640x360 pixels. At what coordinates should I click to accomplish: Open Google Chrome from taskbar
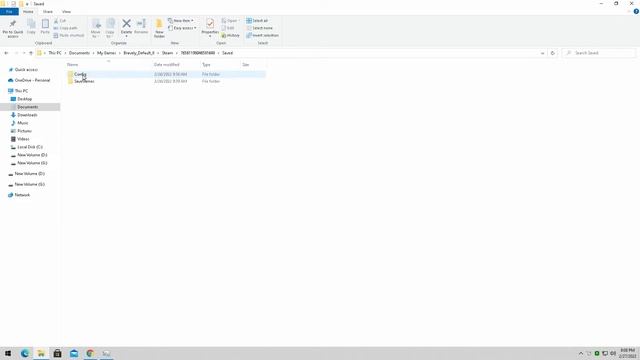90,353
